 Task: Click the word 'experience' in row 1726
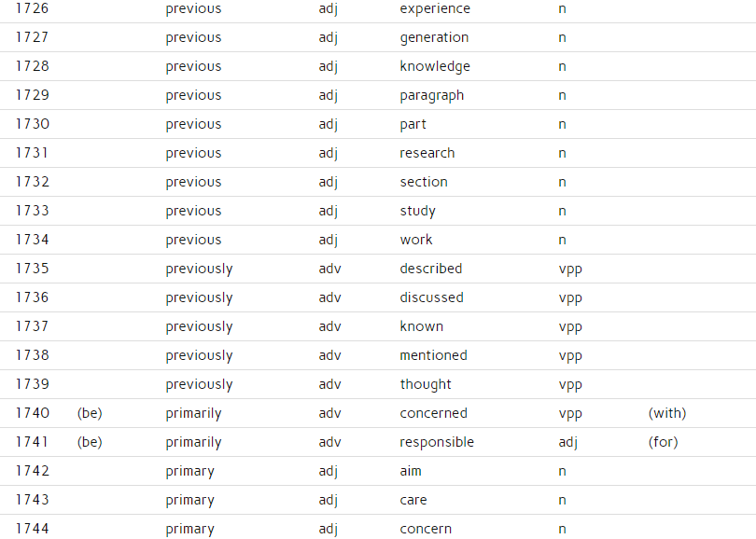point(435,9)
